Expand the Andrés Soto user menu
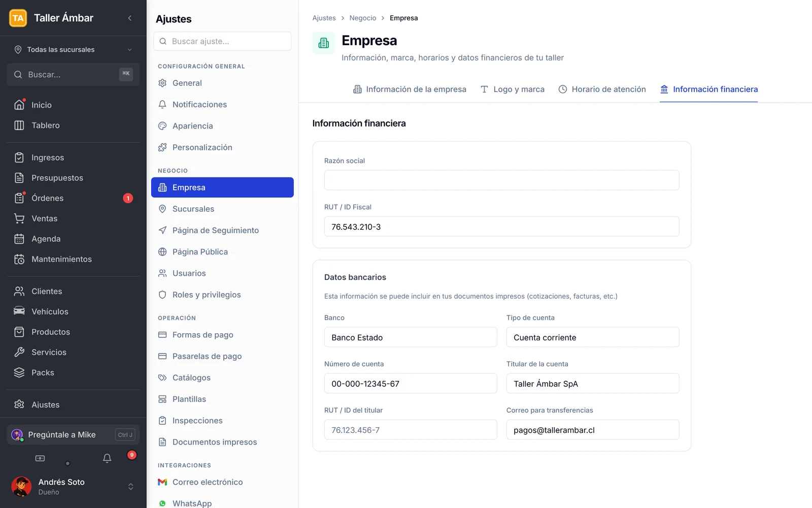The image size is (812, 508). coord(73,487)
